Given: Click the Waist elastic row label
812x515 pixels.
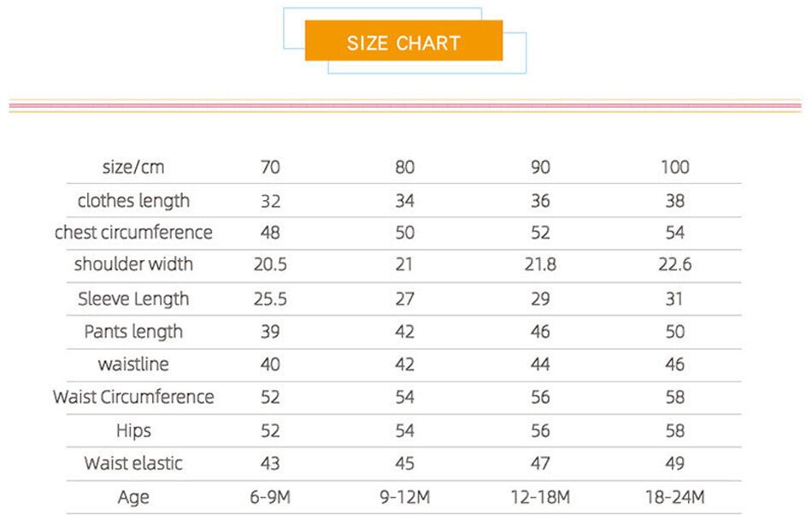Looking at the screenshot, I should pyautogui.click(x=133, y=464).
